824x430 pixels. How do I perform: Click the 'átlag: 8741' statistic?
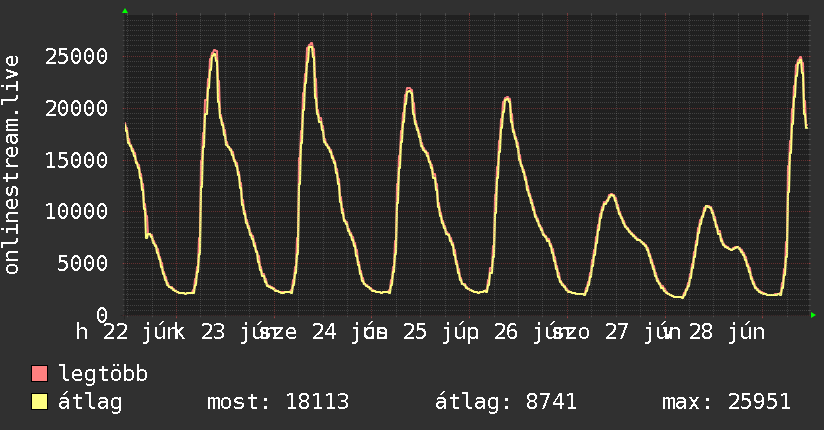(506, 402)
